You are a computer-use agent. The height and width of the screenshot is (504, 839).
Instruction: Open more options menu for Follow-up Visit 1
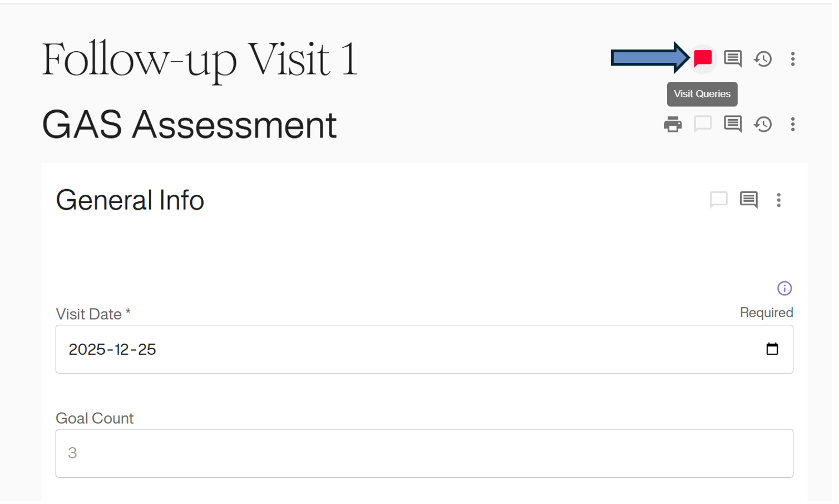point(793,58)
